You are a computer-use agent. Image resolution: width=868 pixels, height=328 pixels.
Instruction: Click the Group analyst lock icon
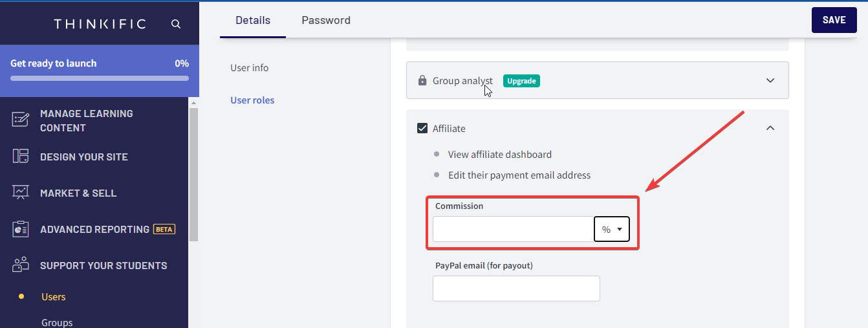pos(422,81)
